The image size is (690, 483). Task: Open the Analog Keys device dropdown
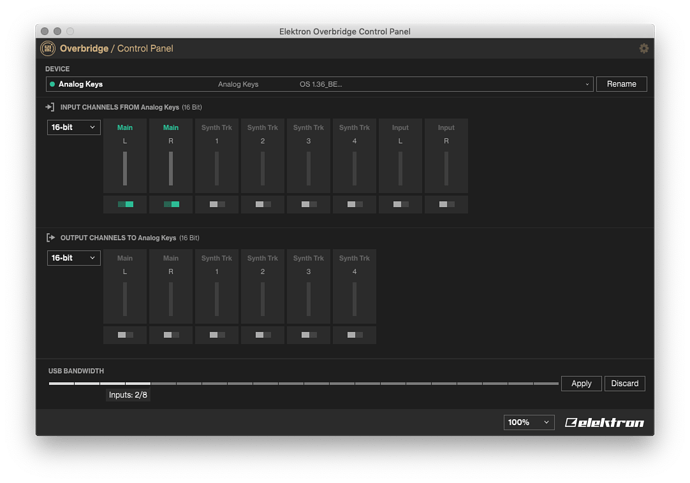pyautogui.click(x=319, y=84)
